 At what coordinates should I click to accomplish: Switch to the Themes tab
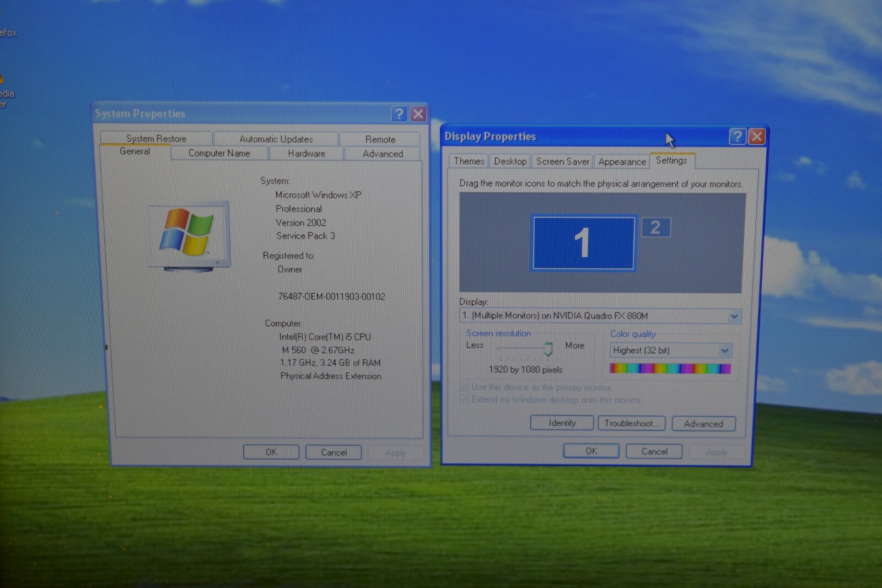click(469, 161)
